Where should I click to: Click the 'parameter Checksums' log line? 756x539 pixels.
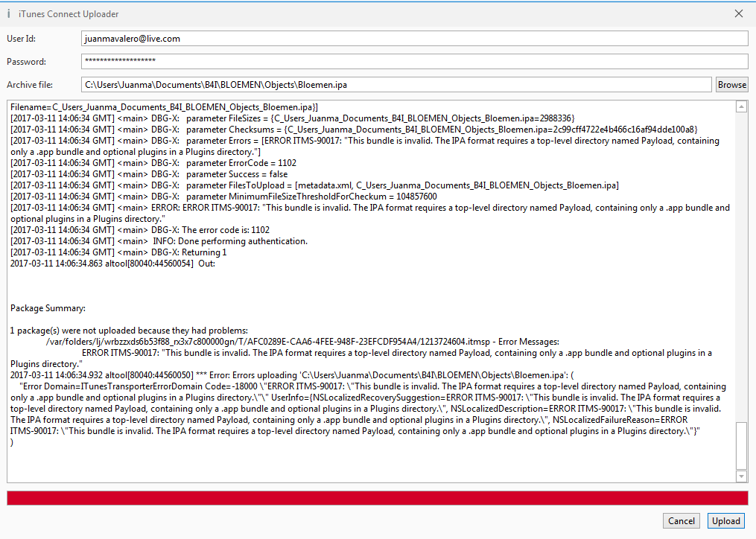pyautogui.click(x=354, y=130)
